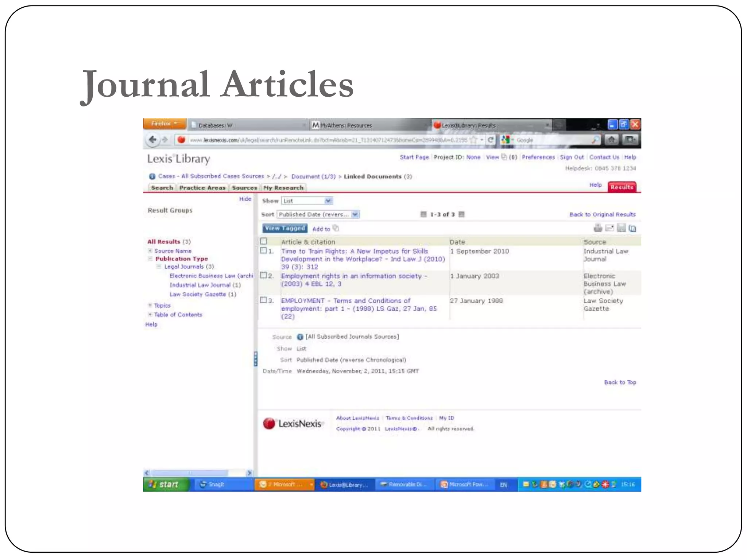This screenshot has height=560, width=747.
Task: Go to next results page icon after 1-3 of 3
Action: coord(461,214)
